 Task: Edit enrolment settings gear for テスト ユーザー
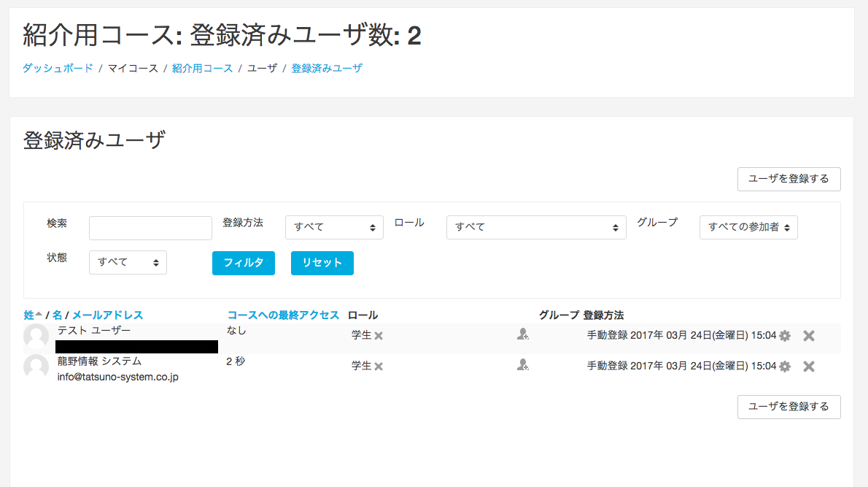tap(785, 336)
